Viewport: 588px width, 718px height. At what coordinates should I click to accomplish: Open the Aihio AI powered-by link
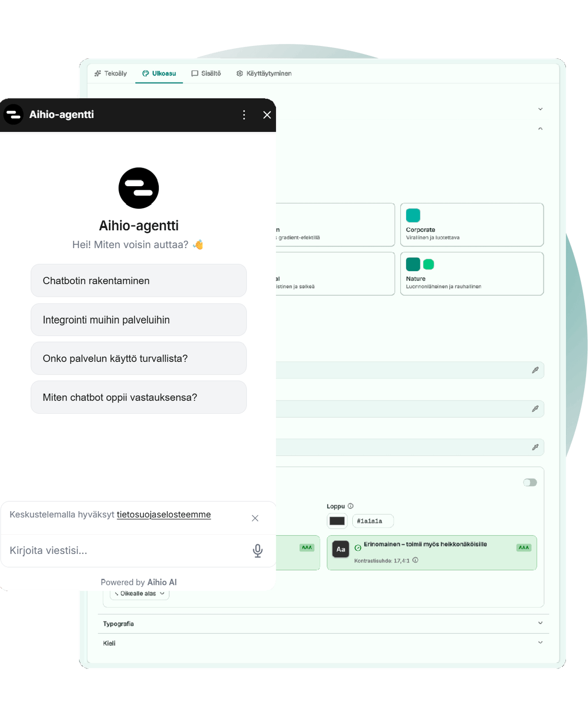pyautogui.click(x=162, y=582)
